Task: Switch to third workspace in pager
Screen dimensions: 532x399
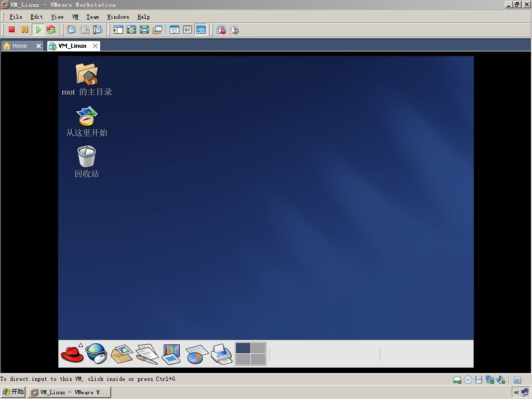Action: click(x=243, y=360)
